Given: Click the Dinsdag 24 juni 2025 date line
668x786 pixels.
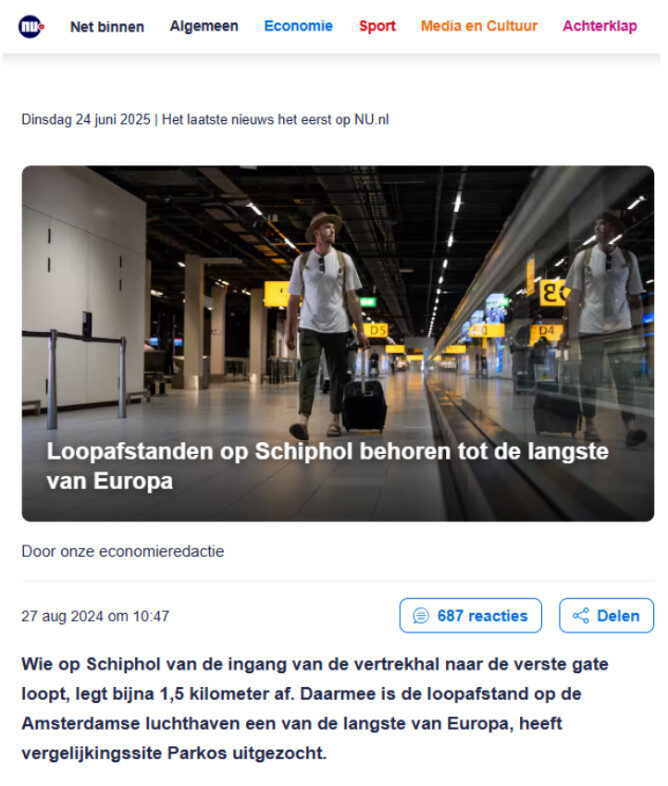Looking at the screenshot, I should click(x=86, y=120).
